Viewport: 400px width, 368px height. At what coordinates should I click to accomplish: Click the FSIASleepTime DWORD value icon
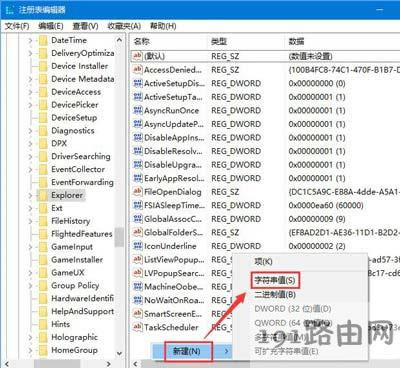point(137,205)
